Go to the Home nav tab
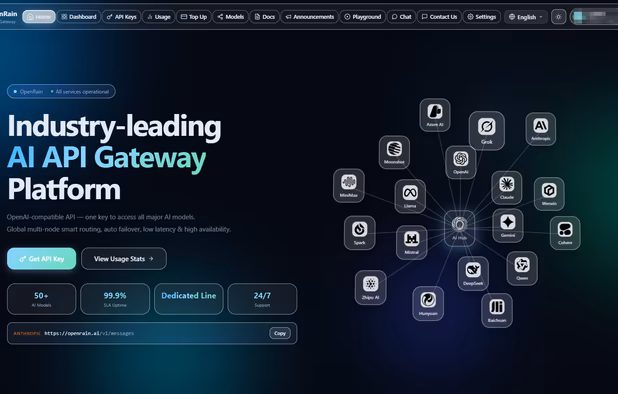 [39, 17]
